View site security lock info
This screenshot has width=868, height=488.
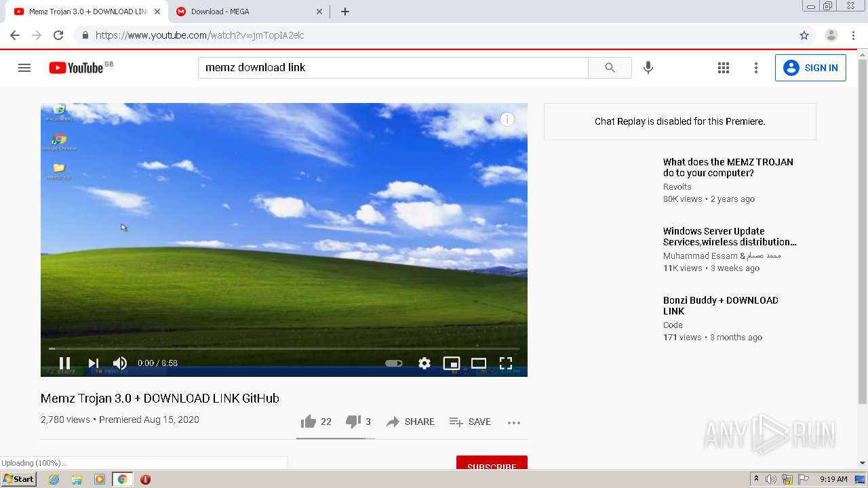(x=85, y=35)
